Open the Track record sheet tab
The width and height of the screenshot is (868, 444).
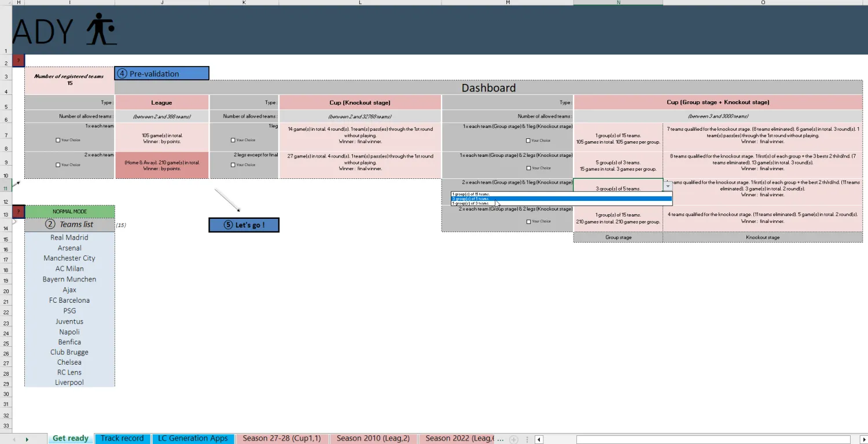(x=122, y=438)
